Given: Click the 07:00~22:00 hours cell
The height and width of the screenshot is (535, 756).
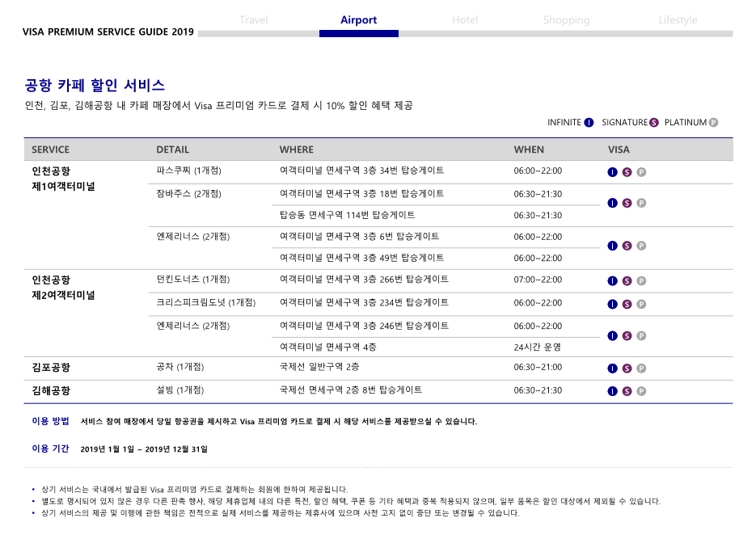Looking at the screenshot, I should (x=538, y=280).
